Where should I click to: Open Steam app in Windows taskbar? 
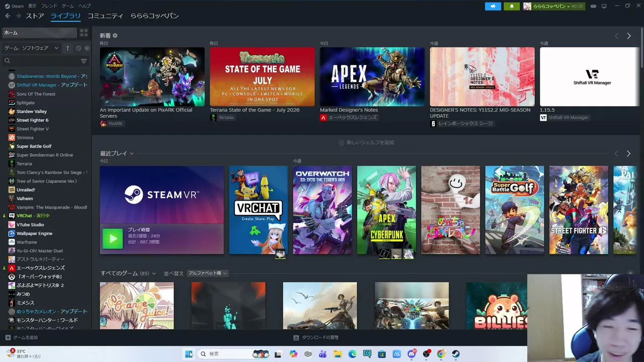[x=455, y=354]
